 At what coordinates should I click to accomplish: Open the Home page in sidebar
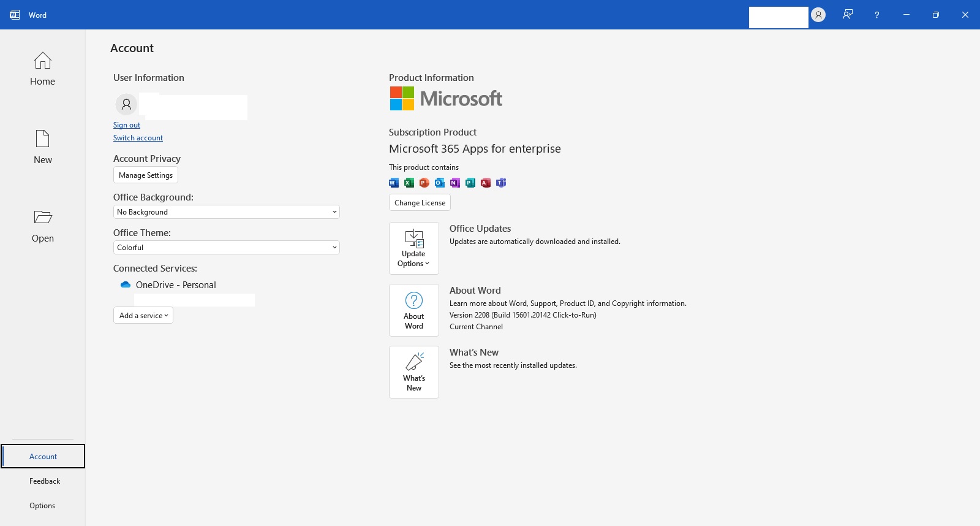pos(42,69)
